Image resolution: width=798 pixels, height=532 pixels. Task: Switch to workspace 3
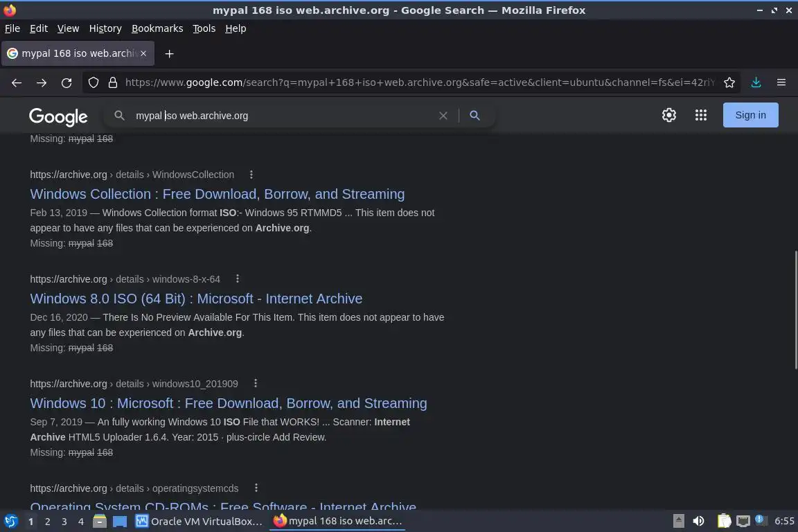pos(64,522)
